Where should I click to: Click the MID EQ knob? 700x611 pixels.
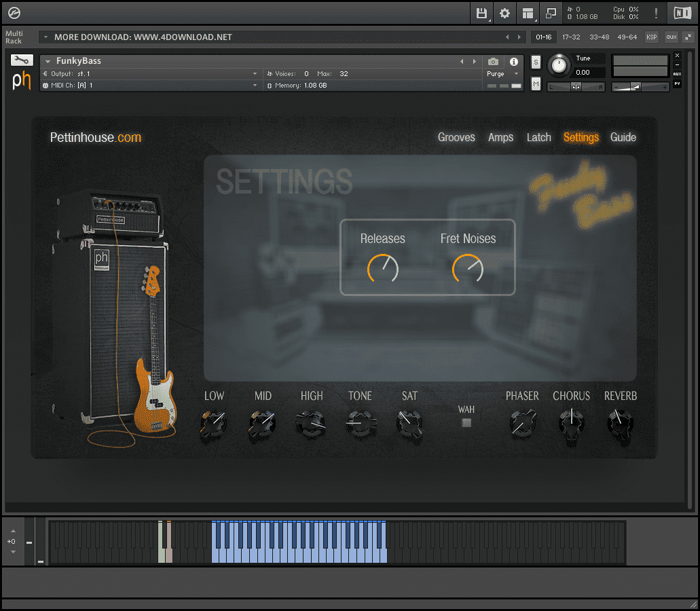(x=262, y=423)
